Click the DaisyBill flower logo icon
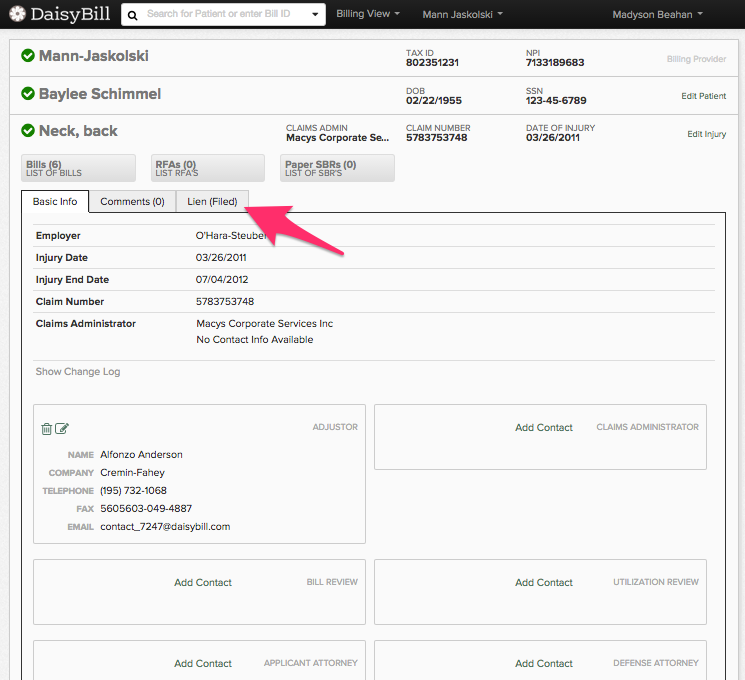This screenshot has width=745, height=680. [18, 14]
